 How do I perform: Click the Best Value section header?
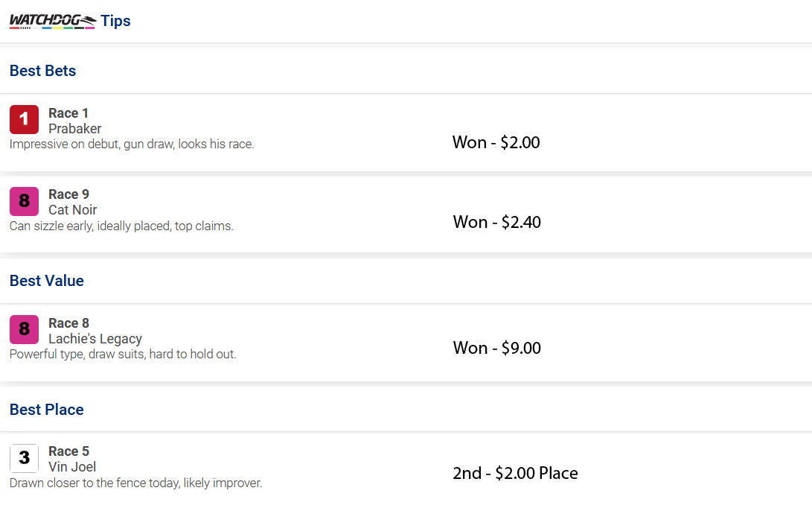coord(47,280)
